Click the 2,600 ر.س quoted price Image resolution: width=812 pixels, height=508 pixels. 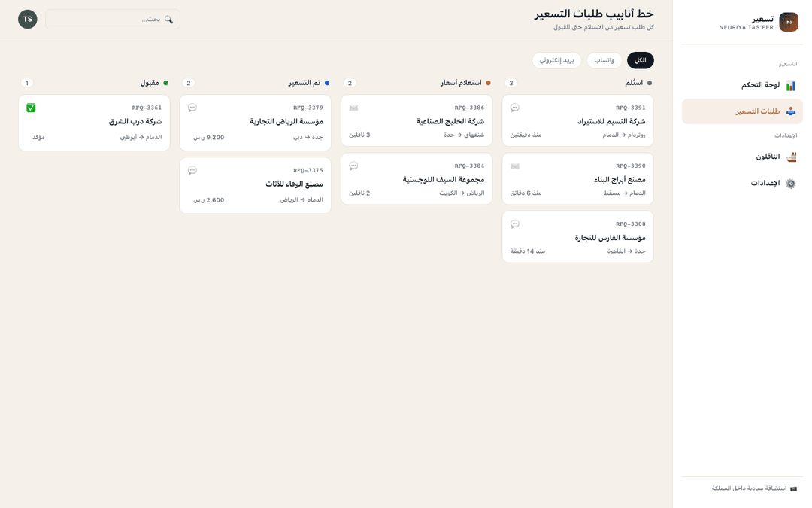209,200
